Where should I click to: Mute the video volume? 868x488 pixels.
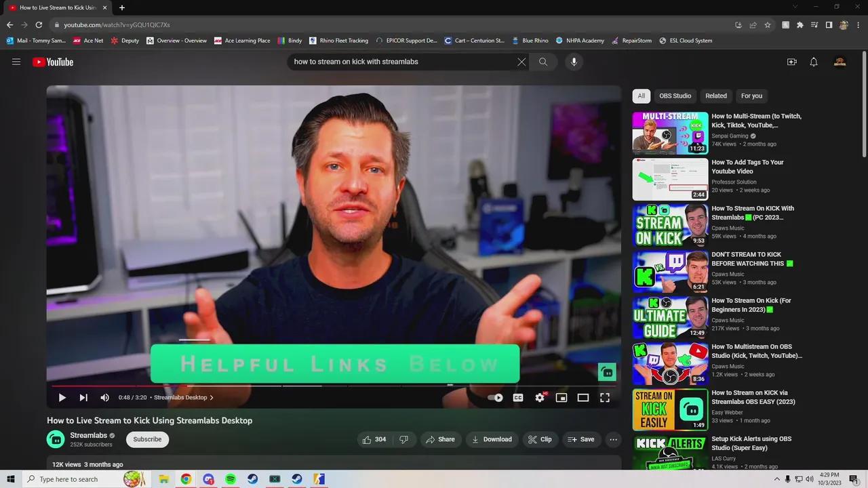pos(104,398)
